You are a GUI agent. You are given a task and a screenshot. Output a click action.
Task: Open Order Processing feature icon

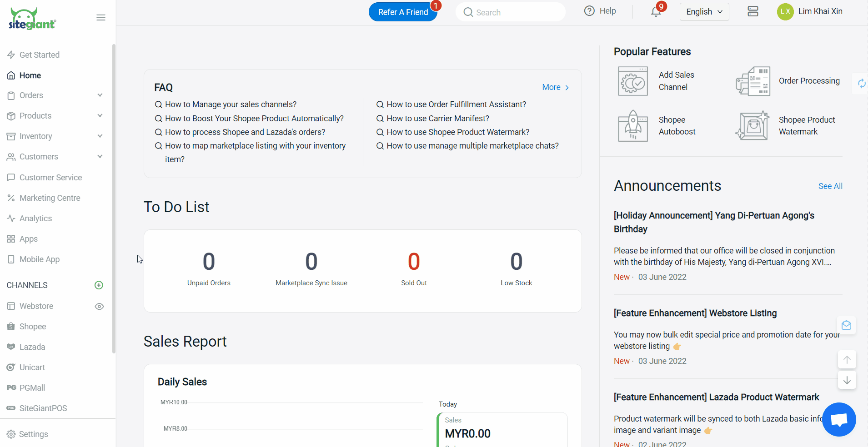(753, 81)
